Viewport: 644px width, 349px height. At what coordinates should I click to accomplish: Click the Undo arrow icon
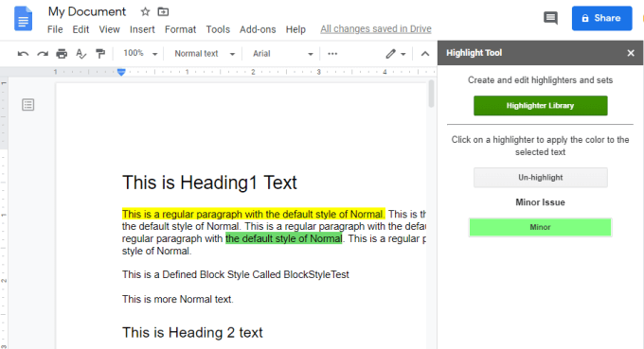[x=23, y=54]
